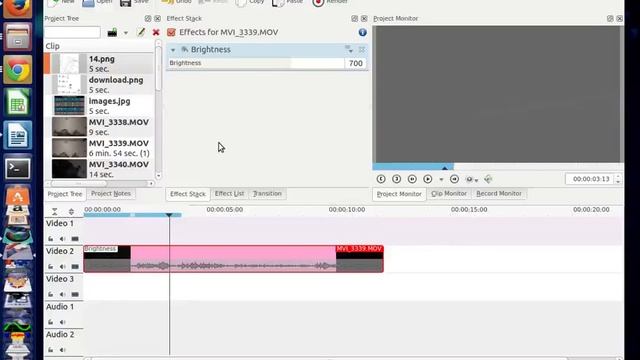
Task: Lock the Audio 1 track
Action: 51,322
